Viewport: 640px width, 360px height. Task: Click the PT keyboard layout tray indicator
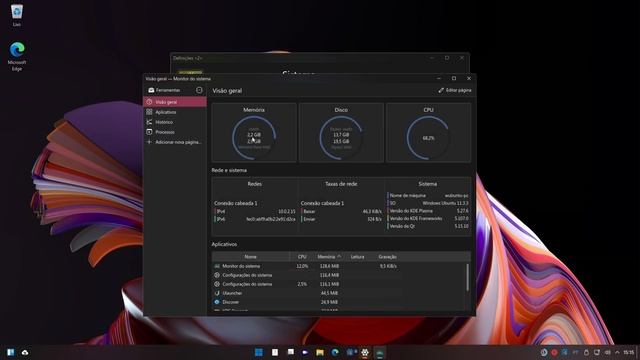pyautogui.click(x=576, y=352)
